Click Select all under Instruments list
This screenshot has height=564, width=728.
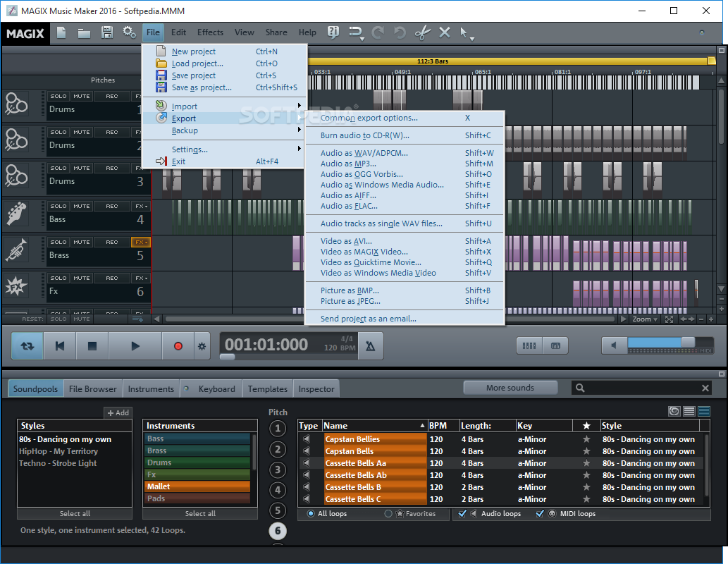[200, 513]
